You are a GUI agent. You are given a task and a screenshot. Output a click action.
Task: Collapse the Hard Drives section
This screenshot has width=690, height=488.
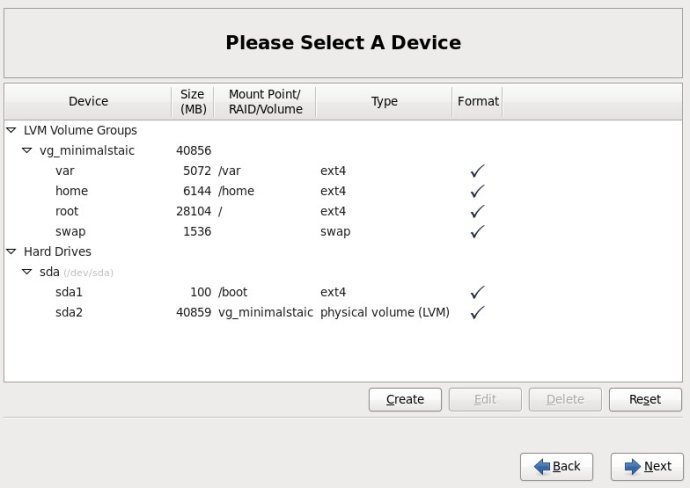[11, 252]
